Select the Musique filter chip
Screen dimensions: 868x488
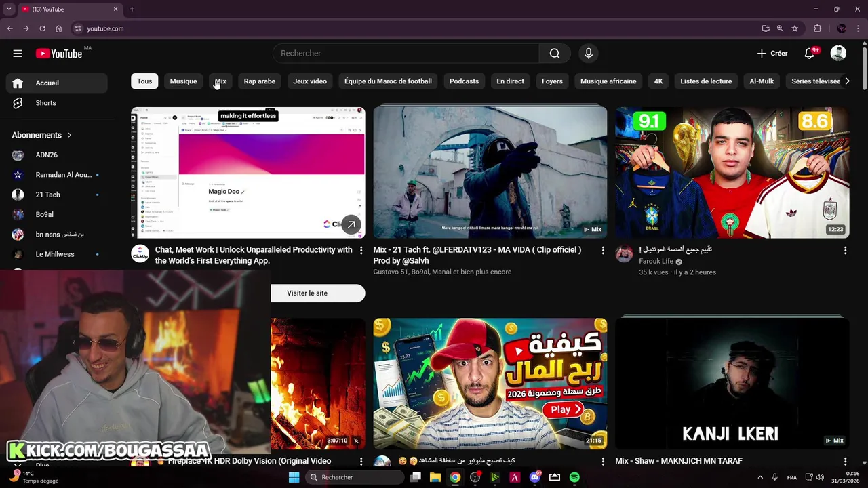(x=183, y=81)
